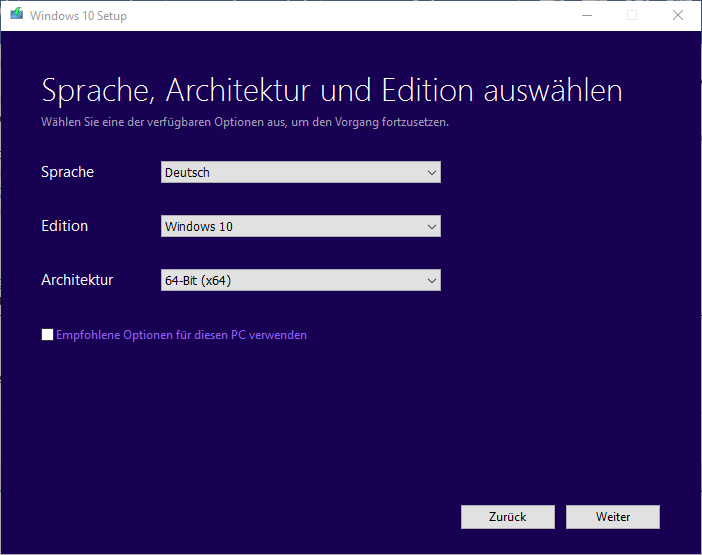Open the Sprache dropdown showing Deutsch

tap(300, 172)
